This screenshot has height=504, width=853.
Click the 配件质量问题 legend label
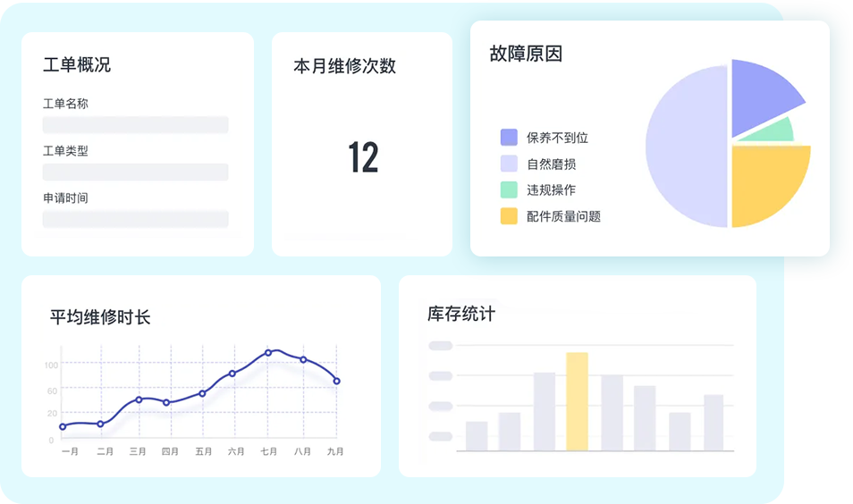click(563, 216)
